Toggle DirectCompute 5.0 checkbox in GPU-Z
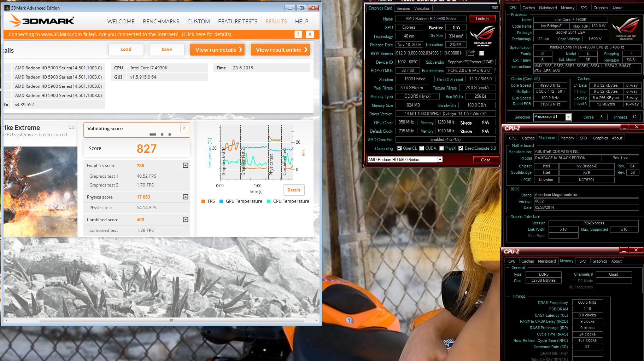The height and width of the screenshot is (361, 644). (x=461, y=148)
